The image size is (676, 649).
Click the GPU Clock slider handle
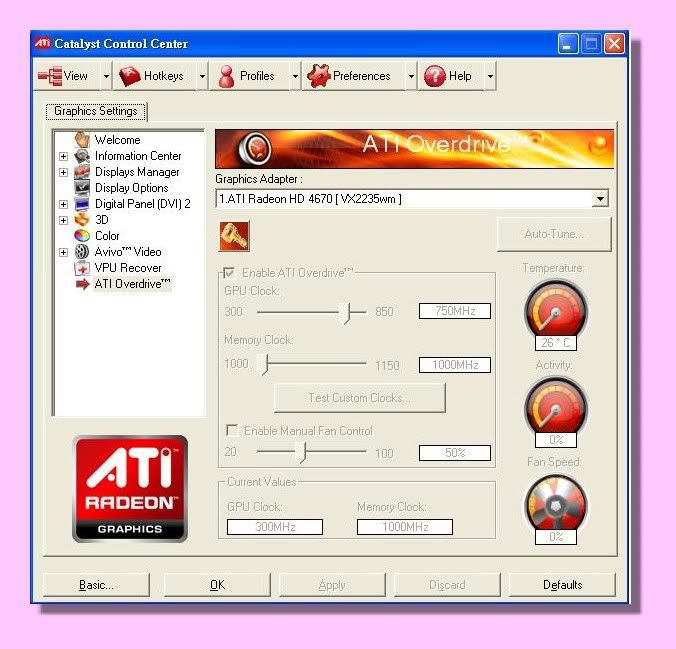point(347,312)
